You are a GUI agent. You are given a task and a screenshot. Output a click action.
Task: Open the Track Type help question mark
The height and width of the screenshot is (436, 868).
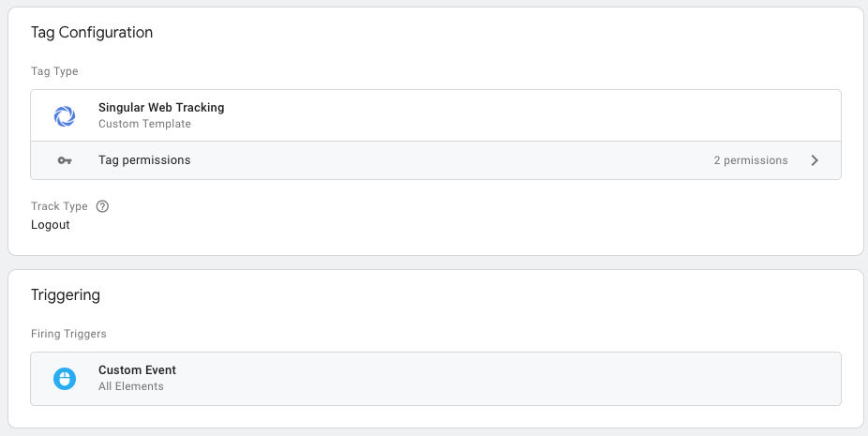(x=102, y=206)
